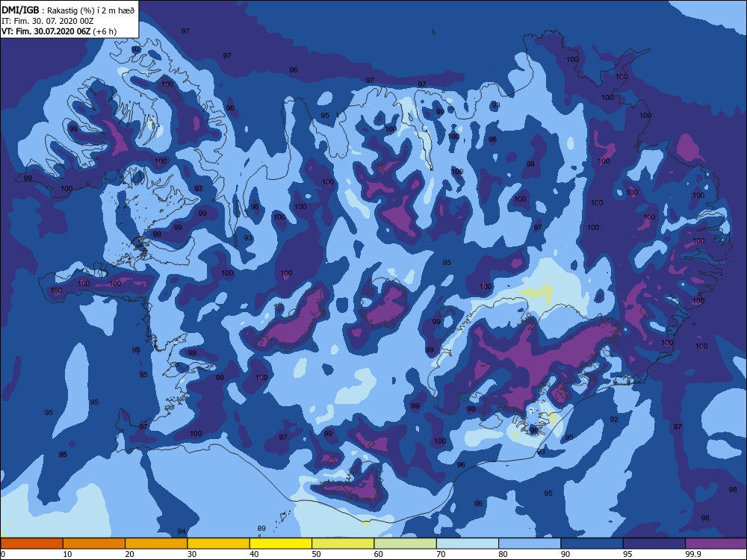
Task: Click the 'VT: Fim. 30.07.2020 06Z (+6 h)' line
Action: [58, 32]
